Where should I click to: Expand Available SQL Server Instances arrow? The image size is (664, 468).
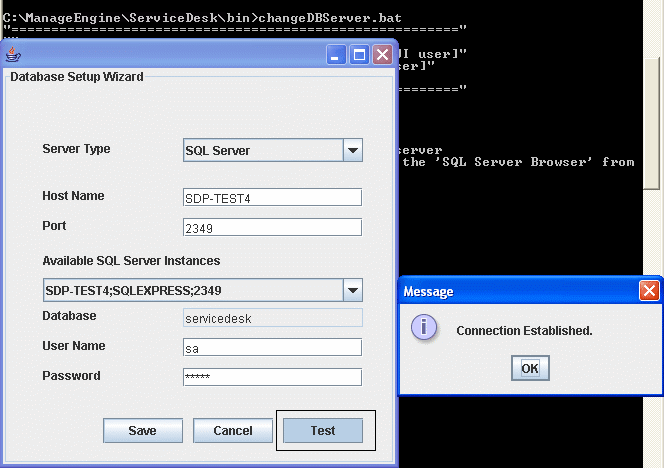(x=353, y=290)
